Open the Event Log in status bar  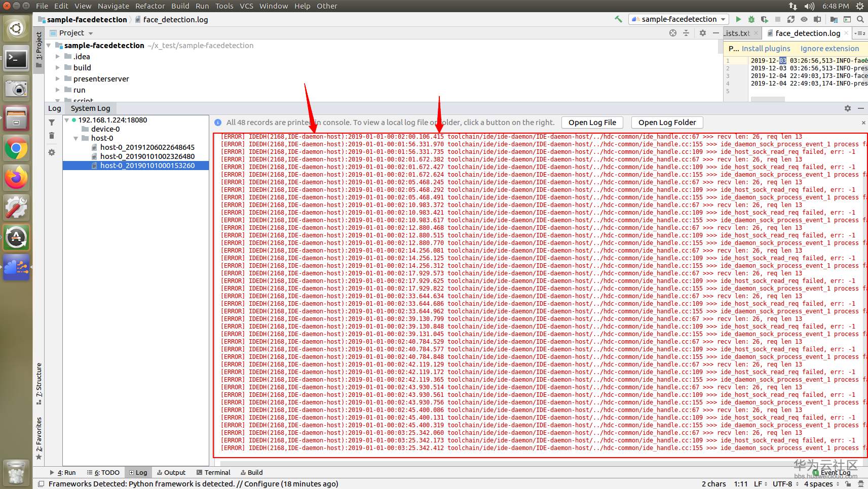[831, 473]
